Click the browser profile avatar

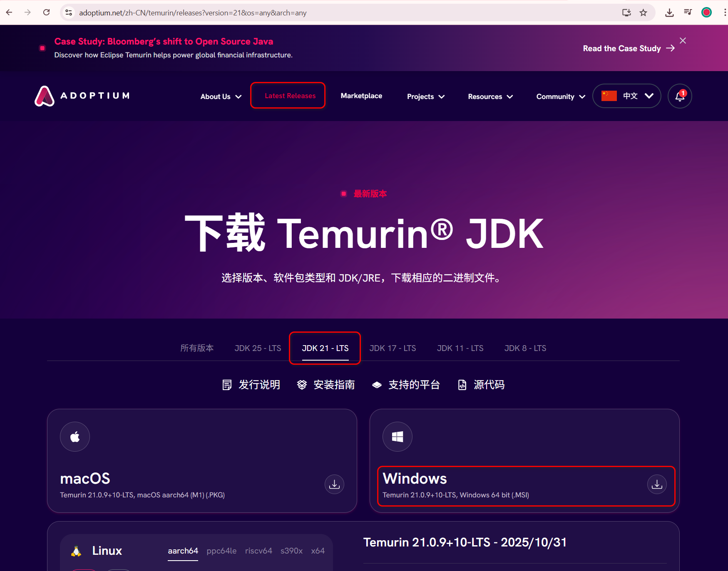tap(706, 12)
